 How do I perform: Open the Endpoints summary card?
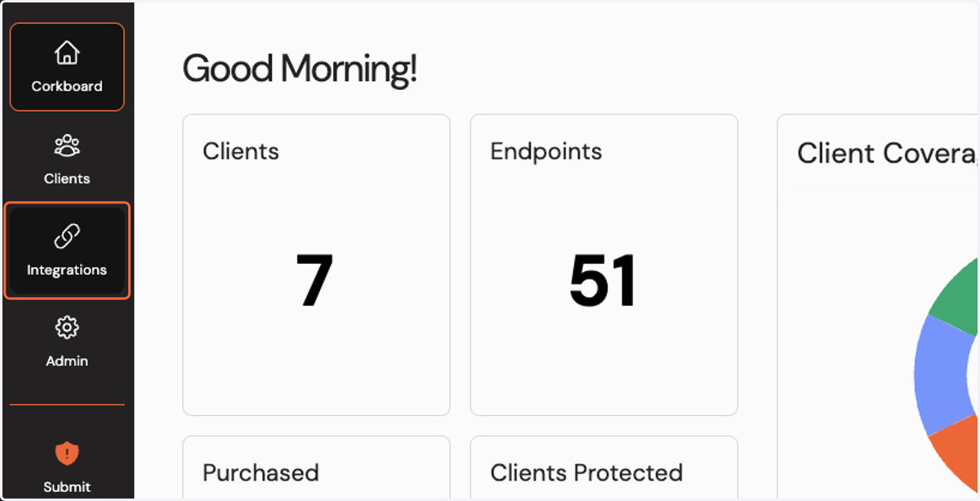pyautogui.click(x=604, y=265)
